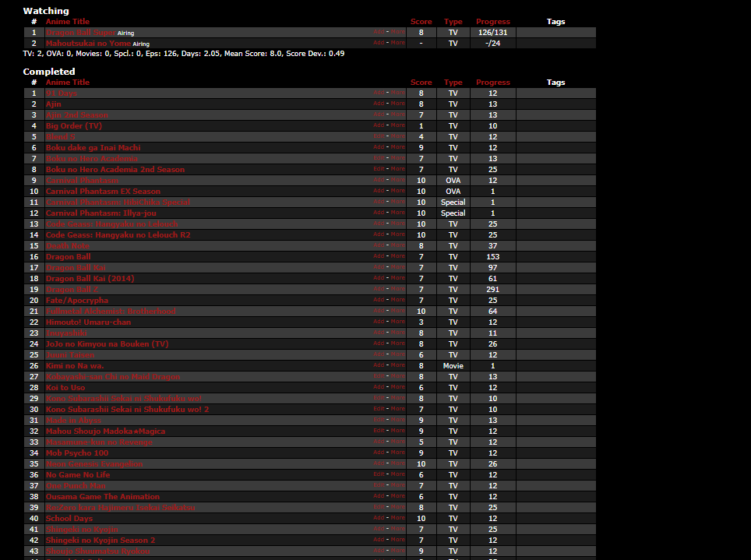Click Edit for Blend S
Viewport: 751px width, 560px height.
(379, 136)
